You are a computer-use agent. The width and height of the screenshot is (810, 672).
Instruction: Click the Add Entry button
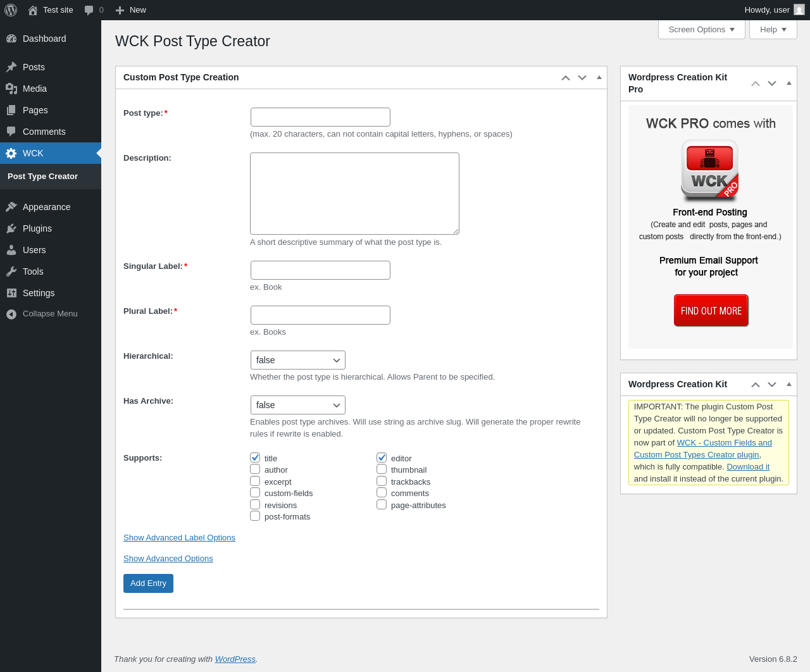148,583
